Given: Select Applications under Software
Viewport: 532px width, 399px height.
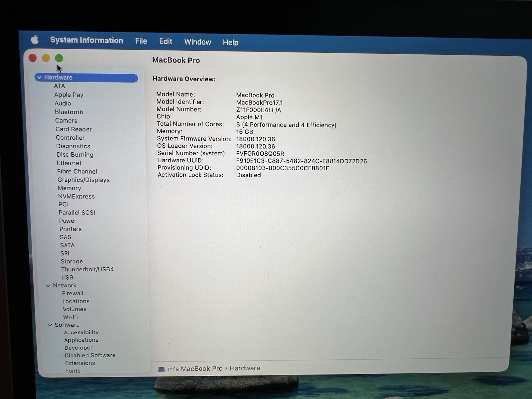Looking at the screenshot, I should click(81, 340).
